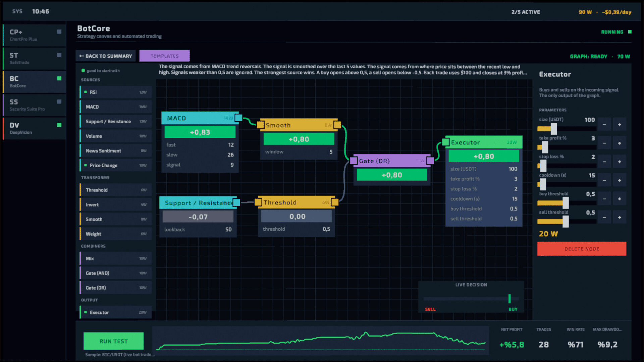This screenshot has width=644, height=362.
Task: Toggle the DV DeepVision active indicator
Action: [x=59, y=125]
